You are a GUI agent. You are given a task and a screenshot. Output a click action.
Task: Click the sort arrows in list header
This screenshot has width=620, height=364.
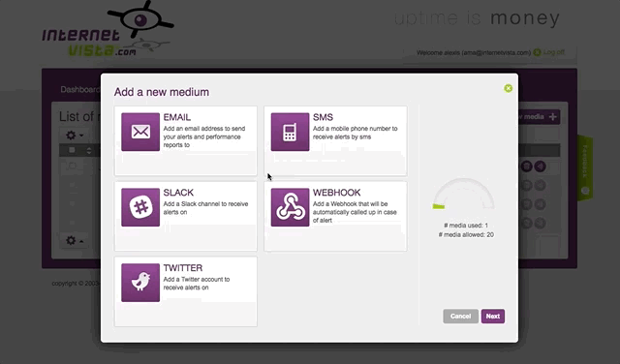[x=89, y=151]
